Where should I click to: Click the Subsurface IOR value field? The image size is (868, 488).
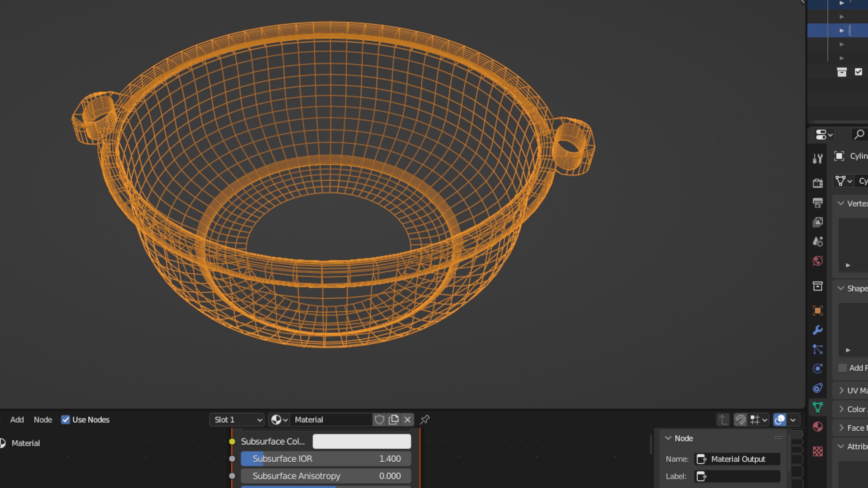(325, 459)
